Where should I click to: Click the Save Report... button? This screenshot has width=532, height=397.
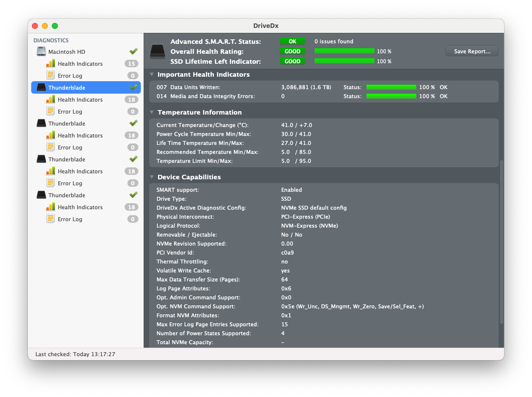472,51
